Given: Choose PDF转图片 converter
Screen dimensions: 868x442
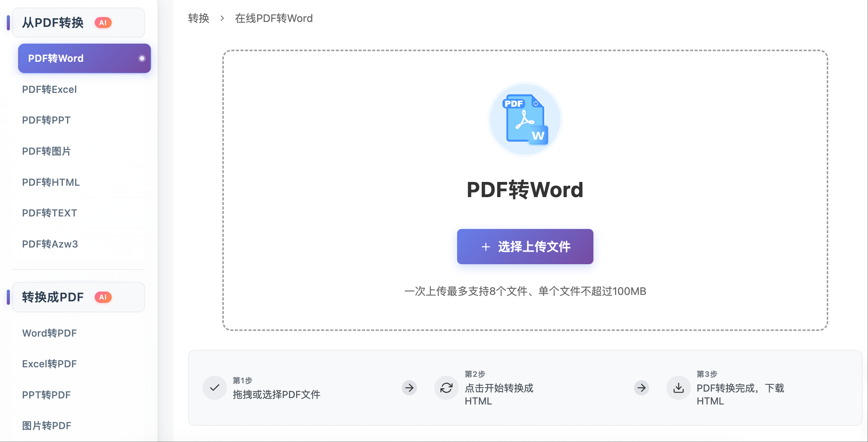Looking at the screenshot, I should click(46, 151).
